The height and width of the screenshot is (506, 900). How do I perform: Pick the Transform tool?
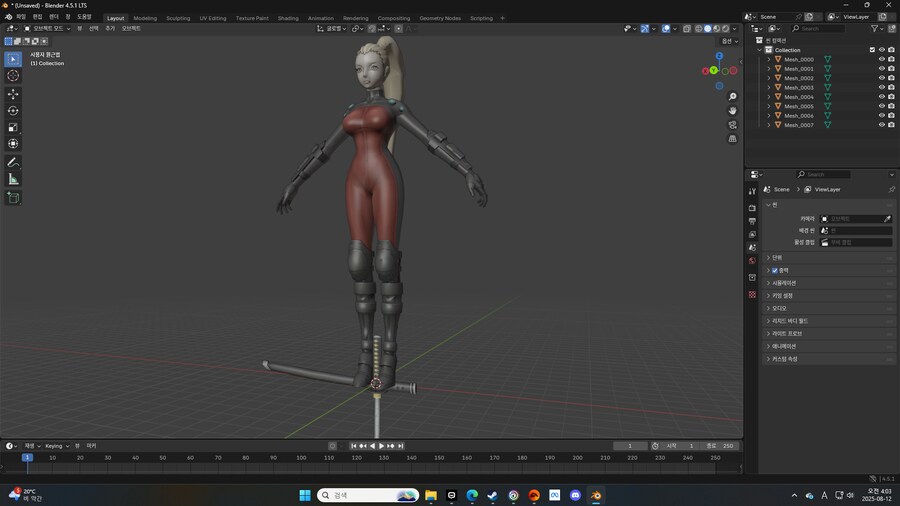point(13,144)
